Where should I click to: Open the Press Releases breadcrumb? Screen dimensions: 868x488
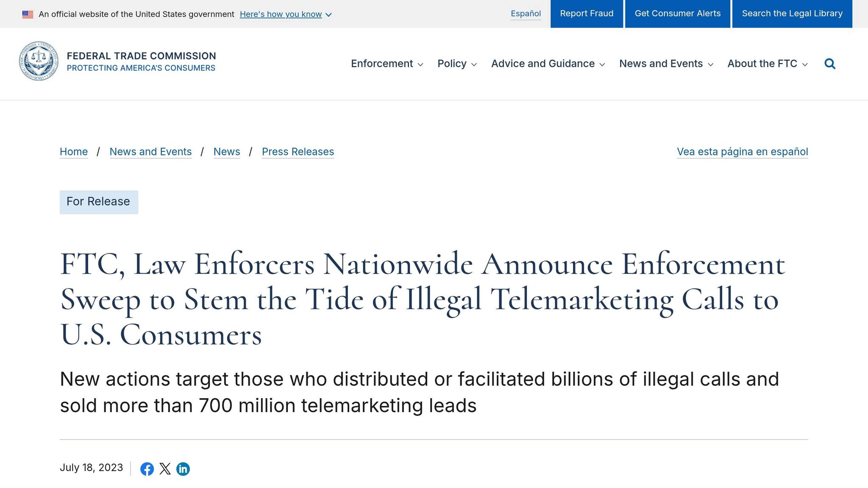click(x=298, y=152)
